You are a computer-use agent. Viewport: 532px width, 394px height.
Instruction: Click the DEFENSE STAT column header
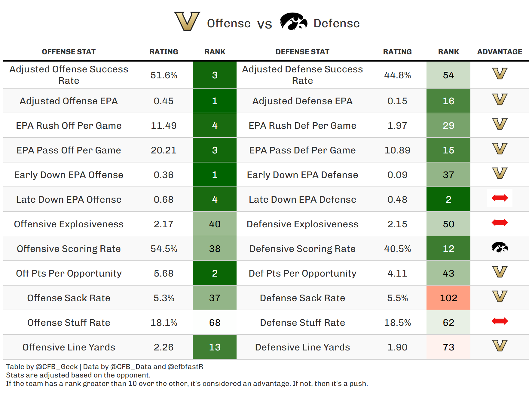tap(302, 52)
